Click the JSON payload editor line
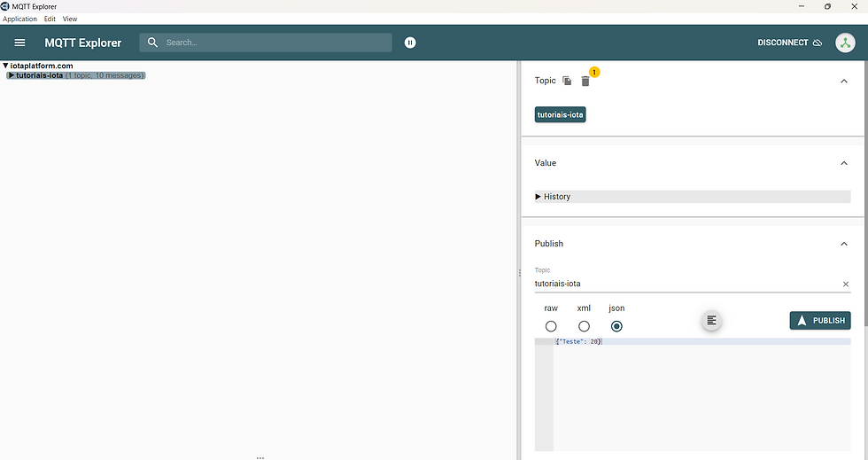This screenshot has height=460, width=868. pos(702,342)
